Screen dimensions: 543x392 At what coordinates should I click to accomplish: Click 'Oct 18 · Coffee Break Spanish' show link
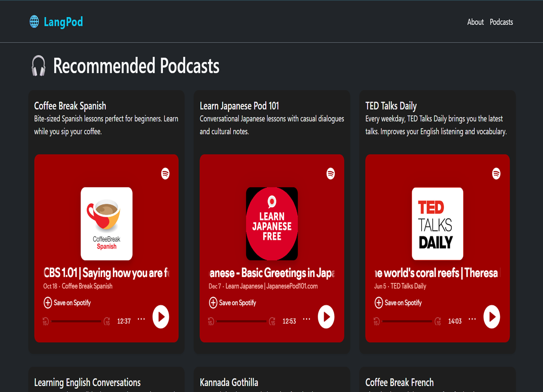[78, 286]
